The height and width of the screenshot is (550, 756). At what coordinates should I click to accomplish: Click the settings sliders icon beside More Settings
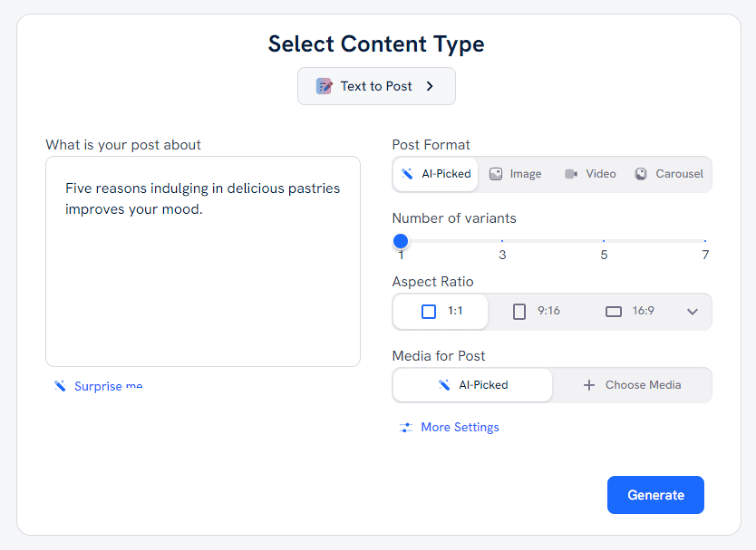click(x=406, y=427)
